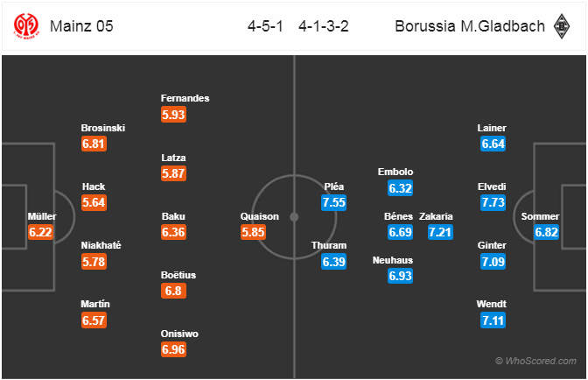
Task: Select Boëtius's 6.8 rating badge
Action: (x=173, y=291)
